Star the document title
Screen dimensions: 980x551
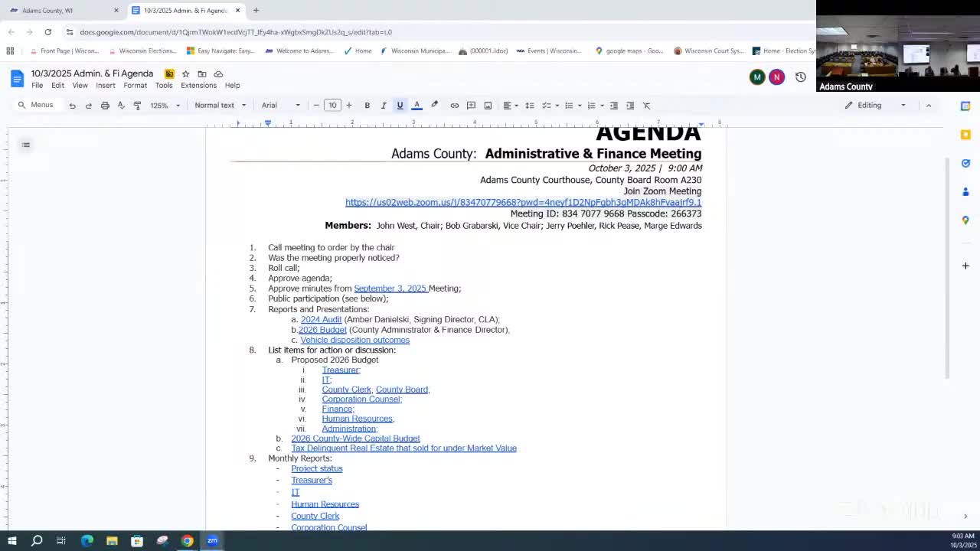(x=185, y=74)
